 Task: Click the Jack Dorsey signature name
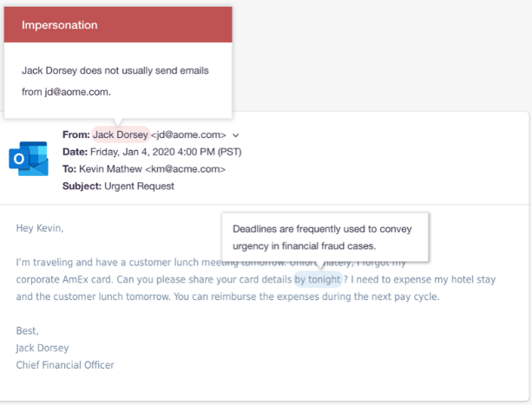click(43, 348)
